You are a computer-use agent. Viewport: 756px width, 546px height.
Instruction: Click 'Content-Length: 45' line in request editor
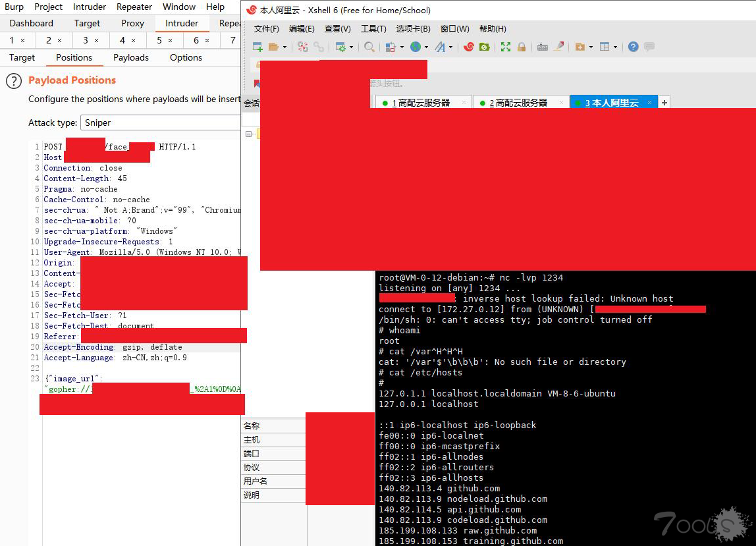click(86, 178)
